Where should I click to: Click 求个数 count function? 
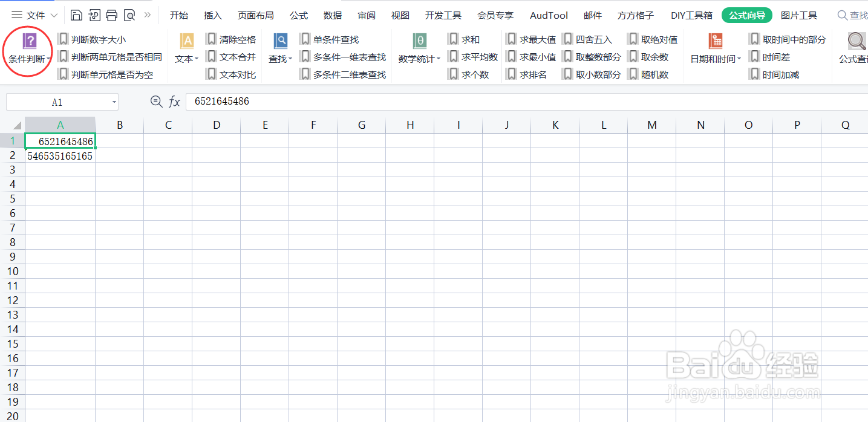pos(469,74)
